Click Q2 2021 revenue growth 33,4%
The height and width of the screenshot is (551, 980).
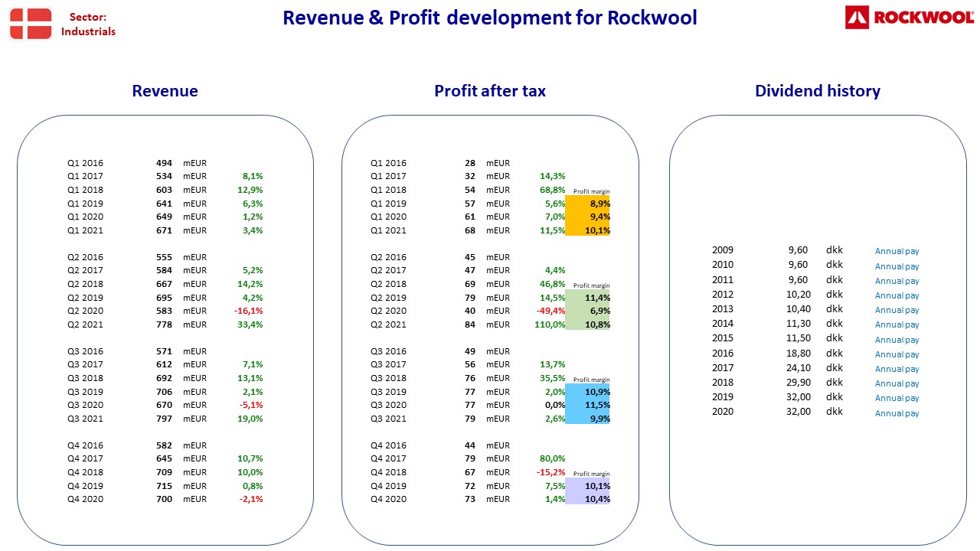[x=250, y=324]
